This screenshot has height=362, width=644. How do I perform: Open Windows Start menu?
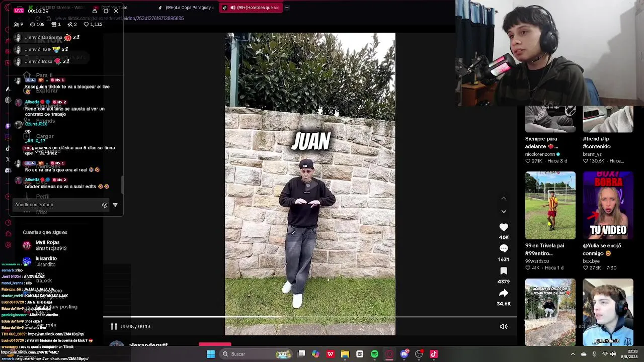[x=211, y=354]
